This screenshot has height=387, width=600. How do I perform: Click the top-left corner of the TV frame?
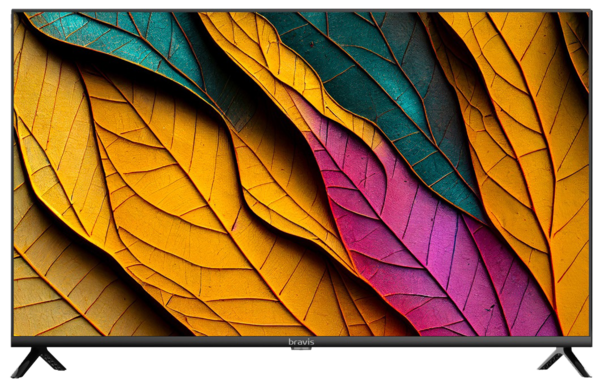(x=14, y=12)
